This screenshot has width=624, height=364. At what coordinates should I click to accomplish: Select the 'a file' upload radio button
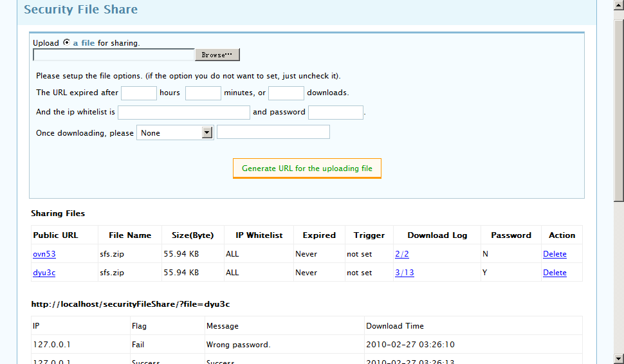click(66, 42)
